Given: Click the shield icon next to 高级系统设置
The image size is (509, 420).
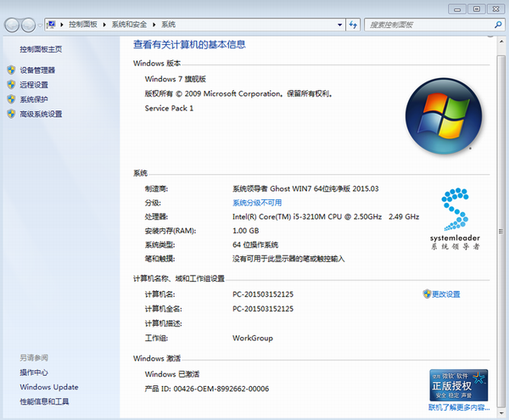Looking at the screenshot, I should pyautogui.click(x=10, y=114).
